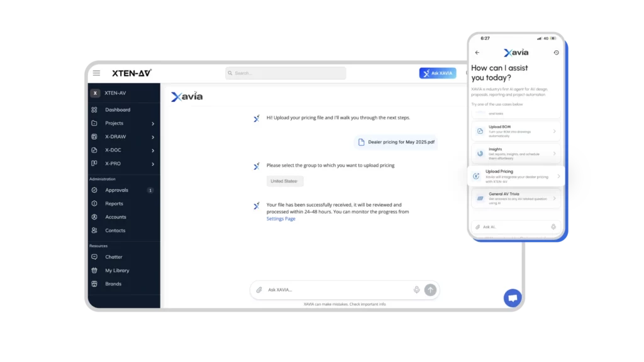Screen dimensions: 644x362
Task: Tap the chevron on Upload BOM card
Action: click(555, 131)
